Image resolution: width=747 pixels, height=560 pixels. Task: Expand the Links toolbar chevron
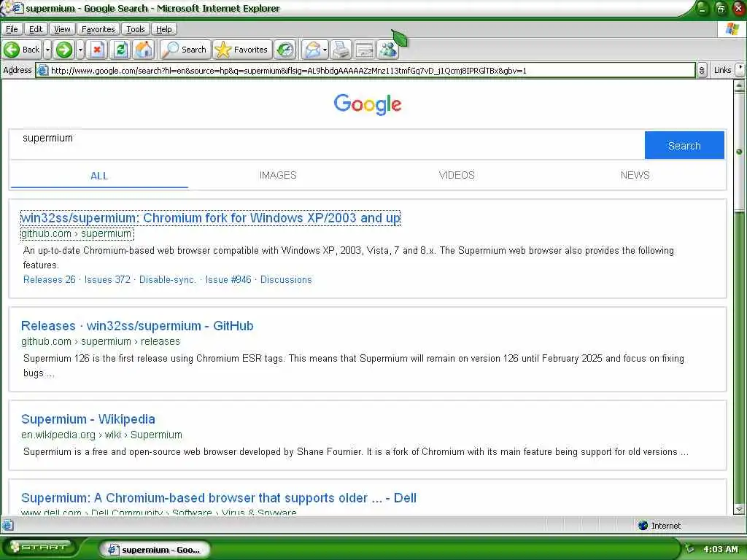pyautogui.click(x=740, y=69)
